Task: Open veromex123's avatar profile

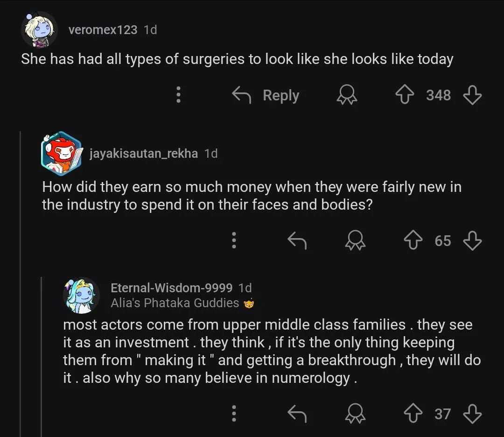Action: (39, 30)
